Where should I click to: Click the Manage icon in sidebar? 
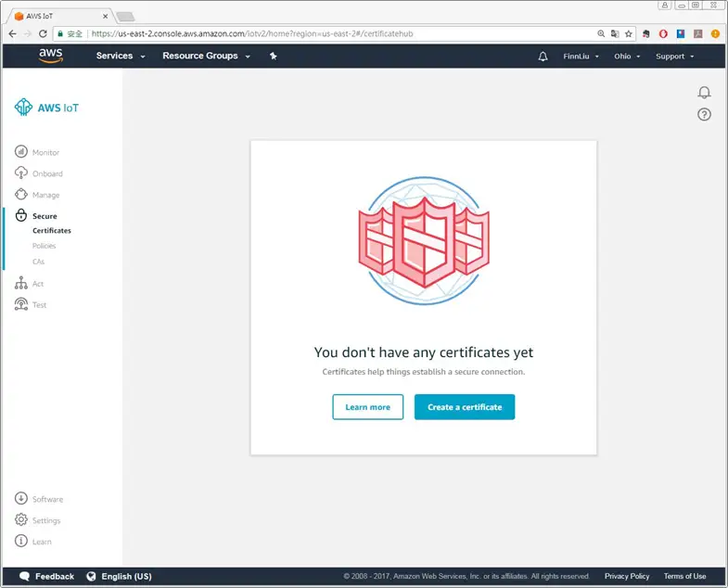click(x=21, y=194)
